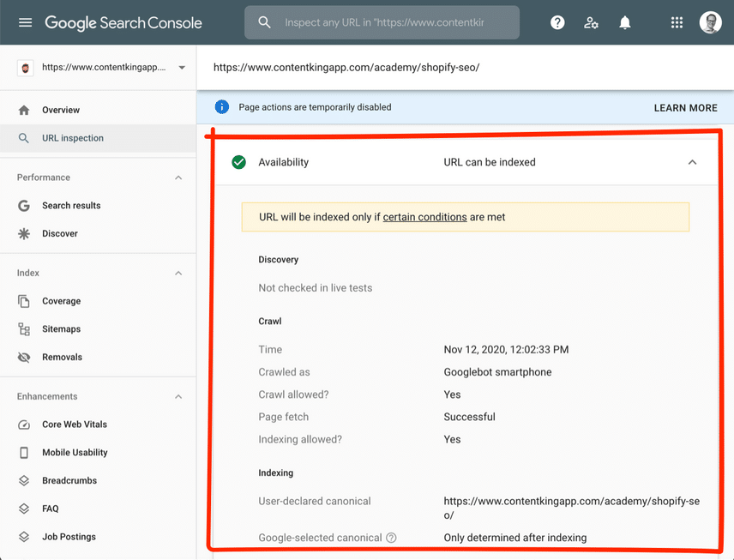Open the hamburger main menu
Image resolution: width=734 pixels, height=560 pixels.
click(25, 22)
